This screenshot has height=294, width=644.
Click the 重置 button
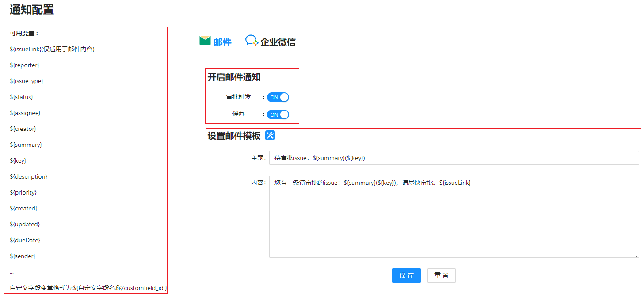coord(441,275)
